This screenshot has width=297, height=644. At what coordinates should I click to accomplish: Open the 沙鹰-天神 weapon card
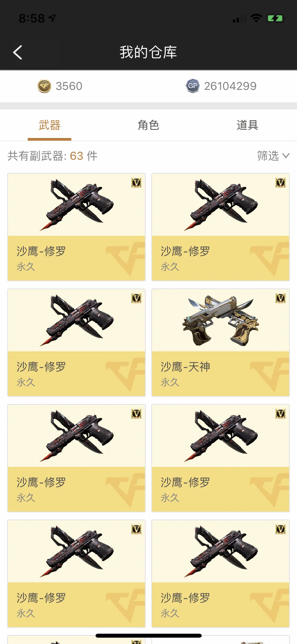tap(220, 343)
